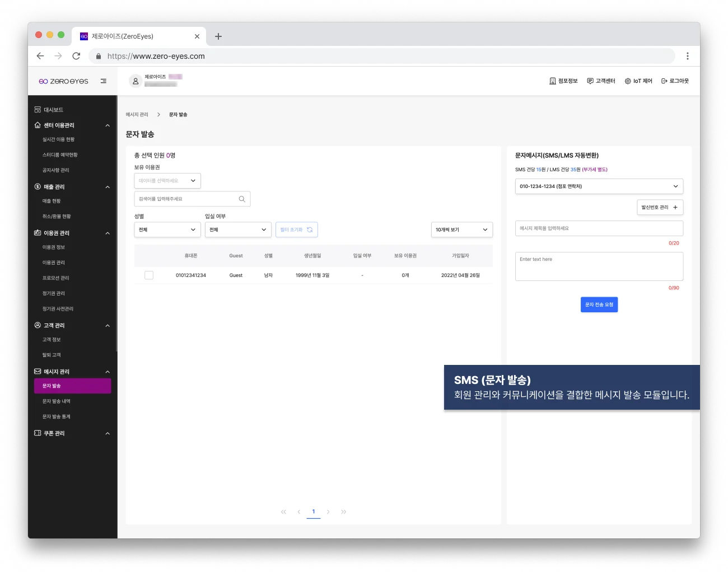728x572 pixels.
Task: Check the checkbox for member 01012341234
Action: click(x=148, y=275)
